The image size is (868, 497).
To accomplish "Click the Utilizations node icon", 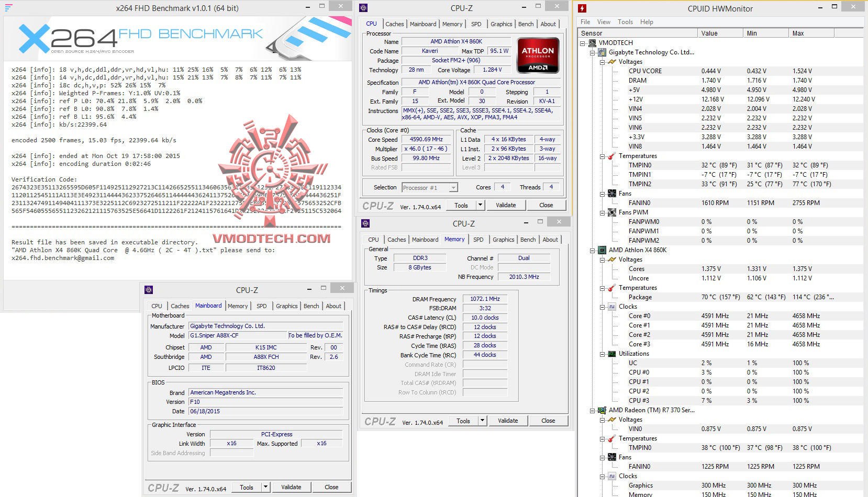I will (612, 354).
